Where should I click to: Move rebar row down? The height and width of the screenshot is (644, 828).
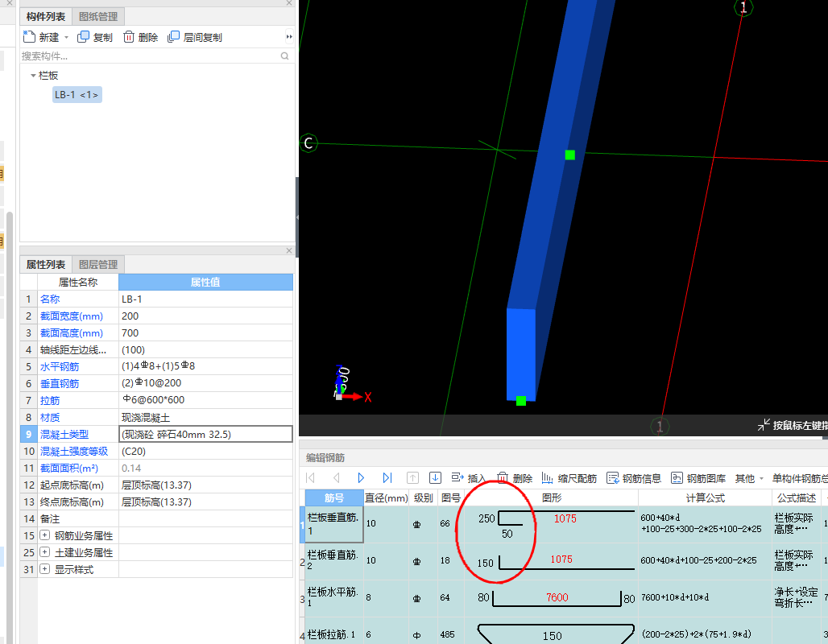click(435, 477)
